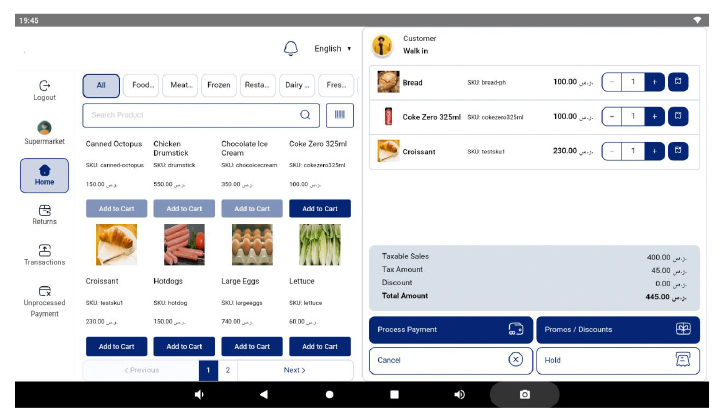The width and height of the screenshot is (725, 408).
Task: Open the English language dropdown
Action: (332, 49)
